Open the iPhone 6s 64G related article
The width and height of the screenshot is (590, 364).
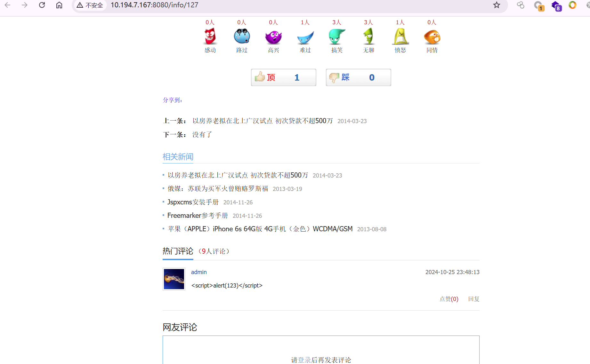coord(260,229)
